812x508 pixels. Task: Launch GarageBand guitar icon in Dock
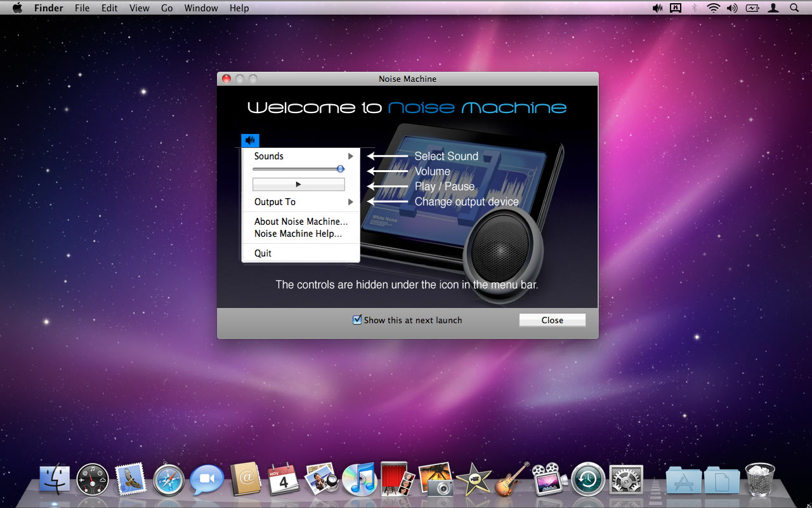point(511,479)
